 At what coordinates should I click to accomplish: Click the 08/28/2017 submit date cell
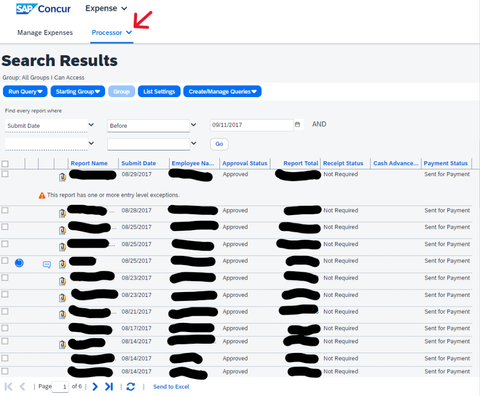coord(137,210)
